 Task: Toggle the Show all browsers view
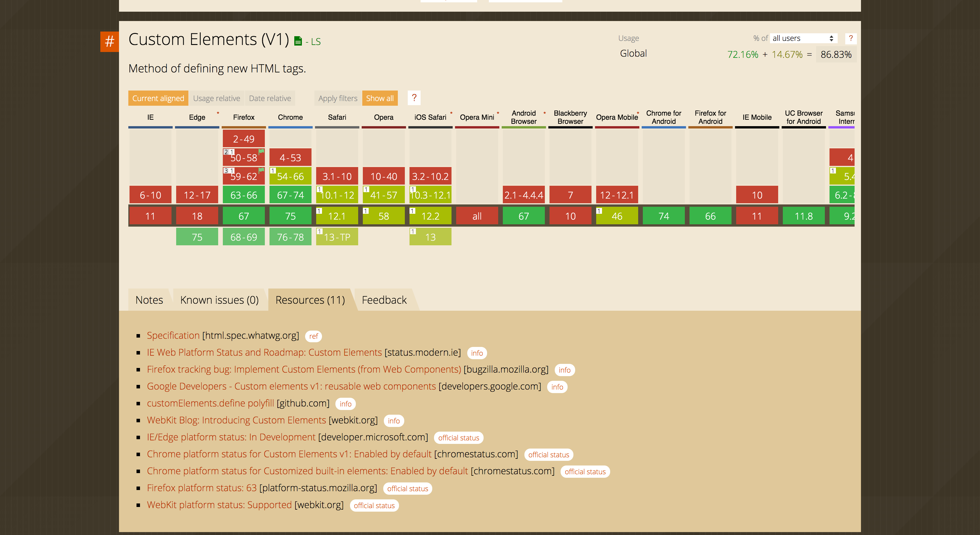tap(380, 98)
